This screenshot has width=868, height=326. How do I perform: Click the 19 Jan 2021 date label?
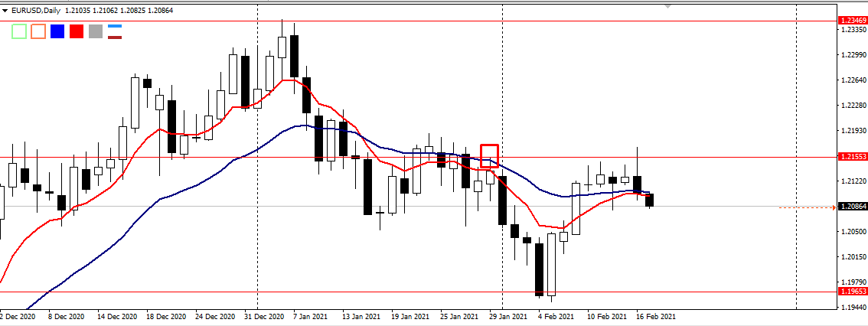(x=411, y=317)
